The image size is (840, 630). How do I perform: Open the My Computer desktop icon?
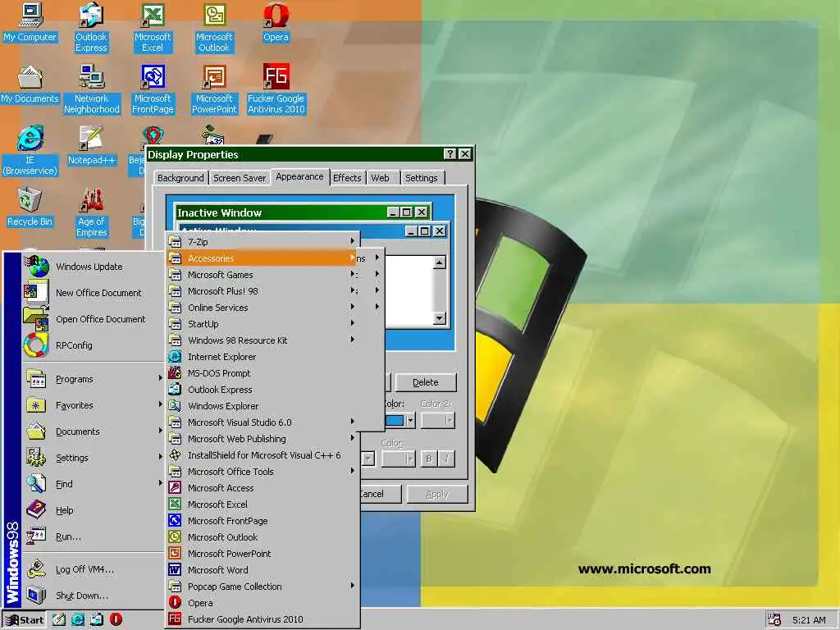click(x=30, y=23)
